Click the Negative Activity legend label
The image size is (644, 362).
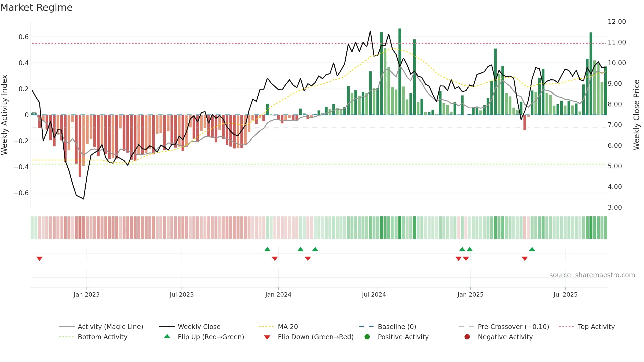(505, 337)
